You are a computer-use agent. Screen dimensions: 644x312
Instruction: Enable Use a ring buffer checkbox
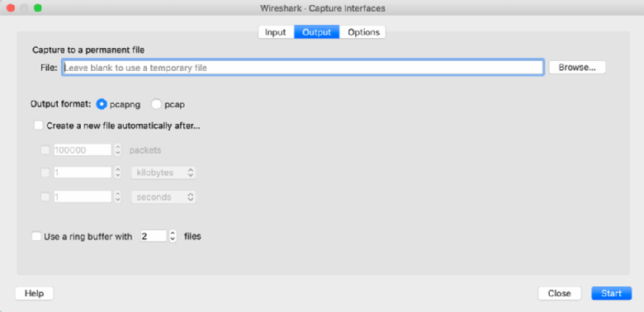[x=36, y=236]
